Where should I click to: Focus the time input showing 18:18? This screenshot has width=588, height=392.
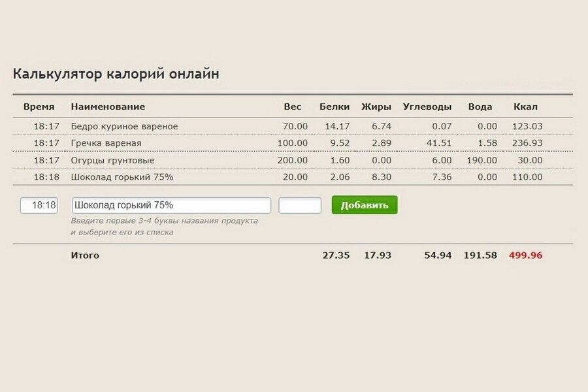point(39,206)
